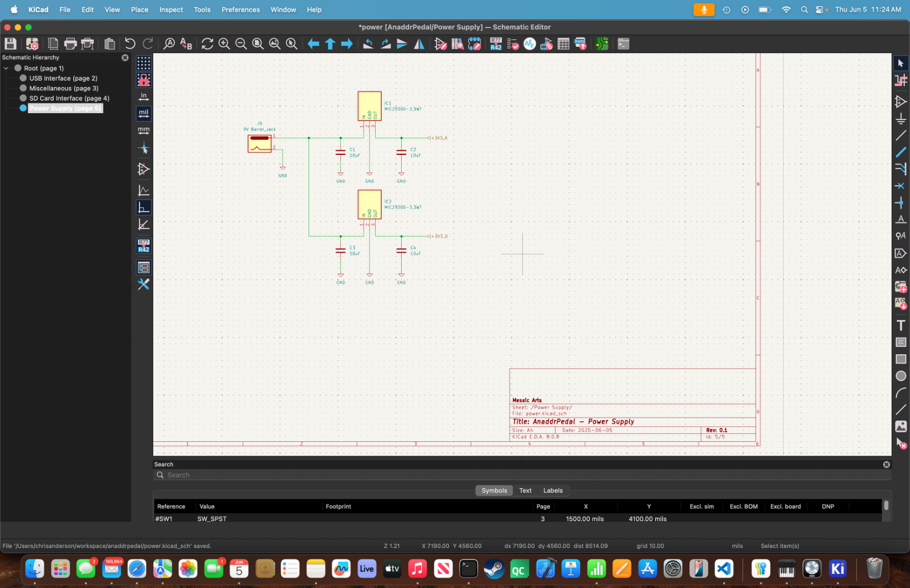The height and width of the screenshot is (588, 910).
Task: Run the Electrical Rules Checker
Action: [x=513, y=43]
